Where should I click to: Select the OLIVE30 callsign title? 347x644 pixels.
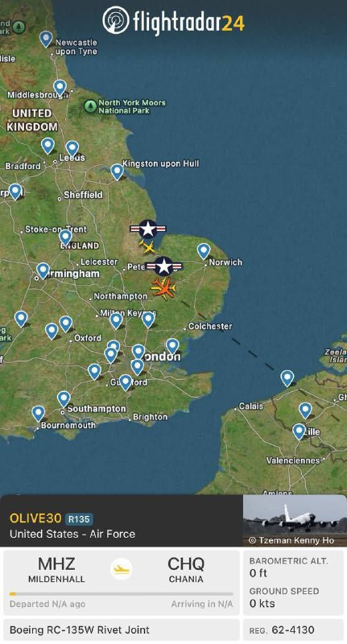[x=35, y=518]
